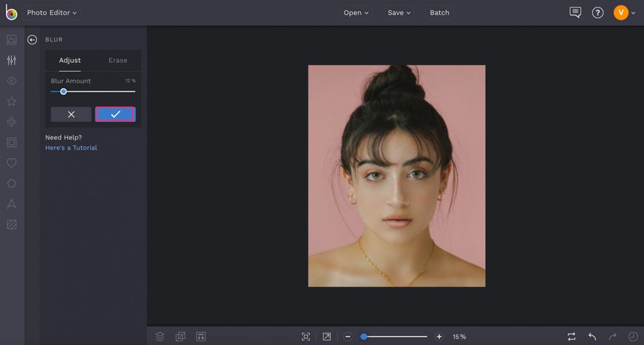
Task: Open the Touch Up eye icon
Action: (x=12, y=81)
